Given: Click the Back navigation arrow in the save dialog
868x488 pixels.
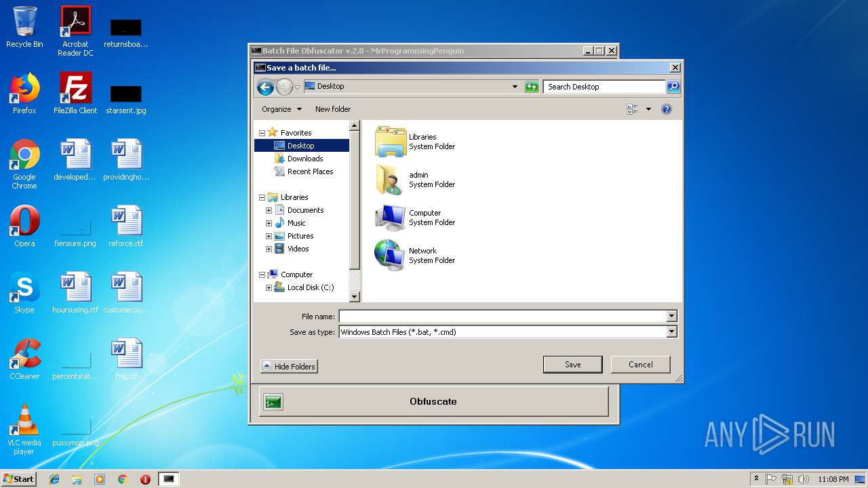Looking at the screenshot, I should coord(265,87).
